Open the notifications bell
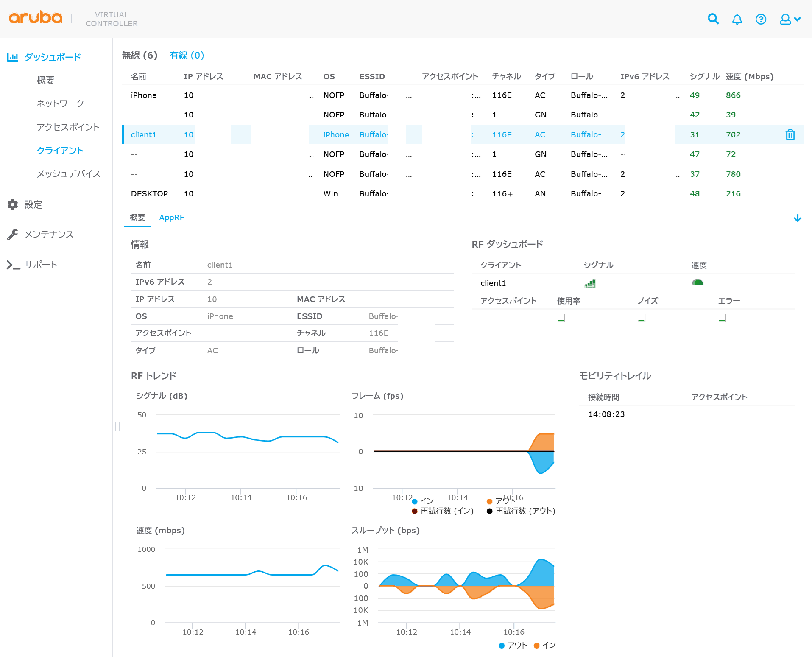The height and width of the screenshot is (657, 812). pos(737,19)
